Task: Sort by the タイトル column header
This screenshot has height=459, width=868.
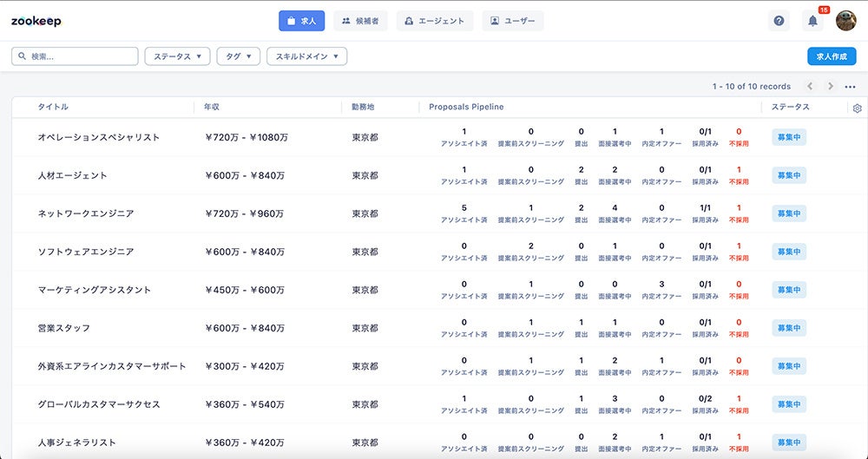Action: click(x=53, y=107)
